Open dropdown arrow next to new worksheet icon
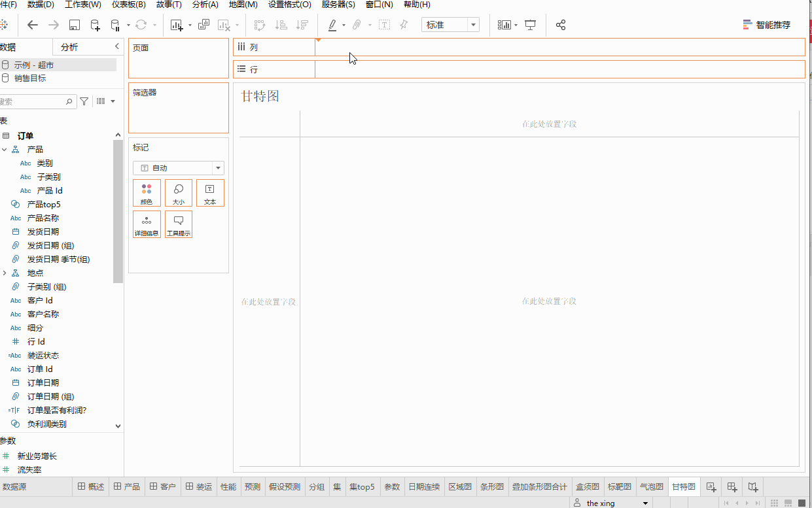The width and height of the screenshot is (812, 508). (x=190, y=25)
